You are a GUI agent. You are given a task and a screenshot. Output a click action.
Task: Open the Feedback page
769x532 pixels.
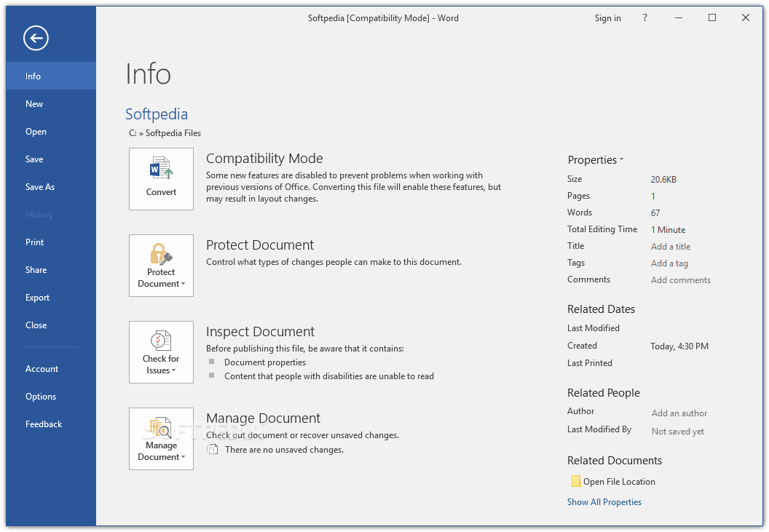coord(51,424)
